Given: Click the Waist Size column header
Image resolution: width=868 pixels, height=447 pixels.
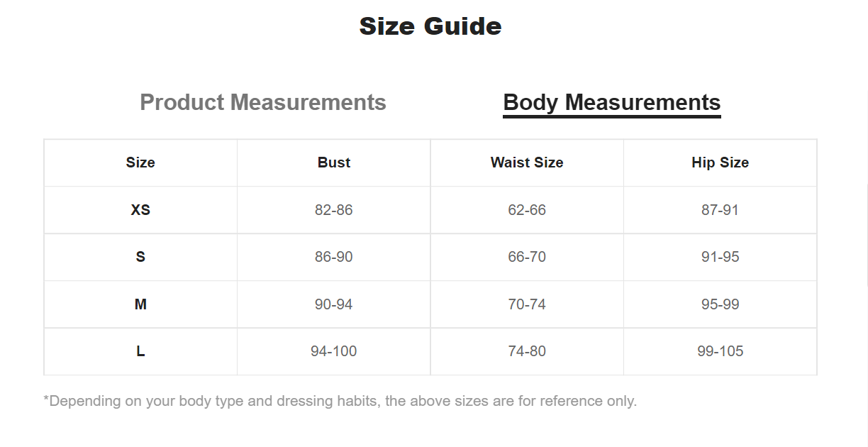Looking at the screenshot, I should 527,162.
